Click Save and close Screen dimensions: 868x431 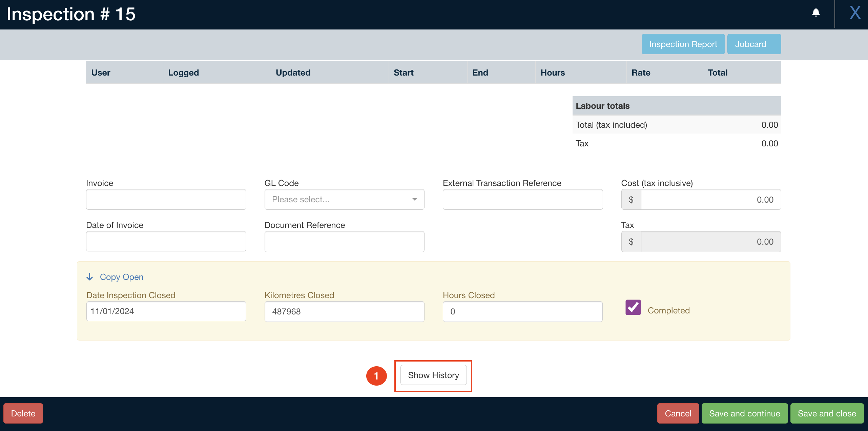pos(827,413)
